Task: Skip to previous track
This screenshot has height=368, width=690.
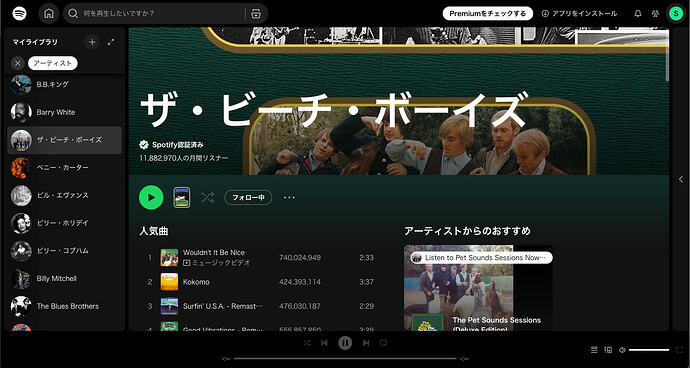Action: 324,342
